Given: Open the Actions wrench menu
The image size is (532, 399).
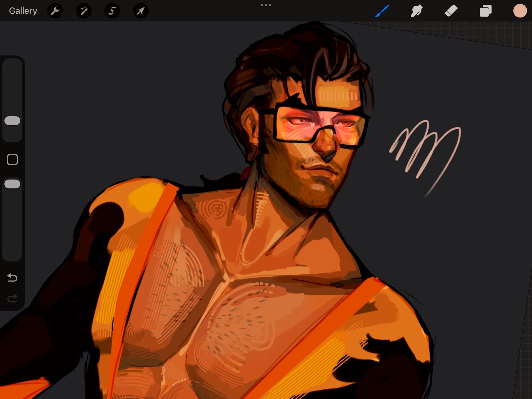Looking at the screenshot, I should (55, 11).
